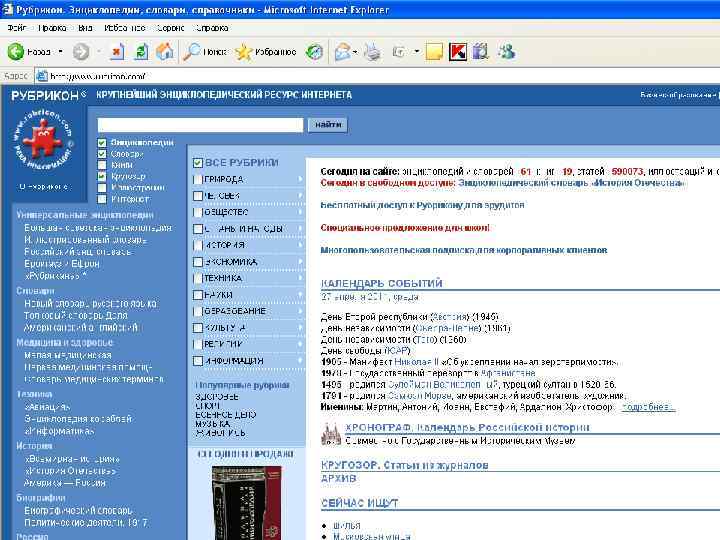
Task: Click the History/media globe icon
Action: pos(315,51)
